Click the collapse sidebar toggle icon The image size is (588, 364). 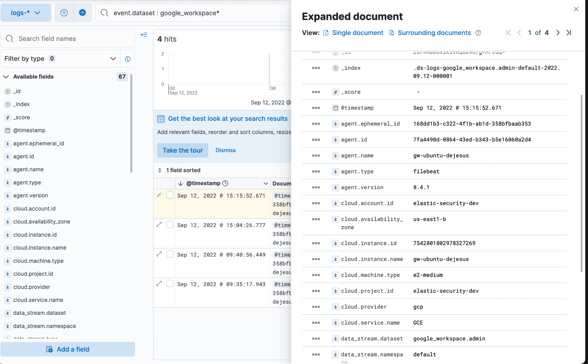tap(144, 34)
